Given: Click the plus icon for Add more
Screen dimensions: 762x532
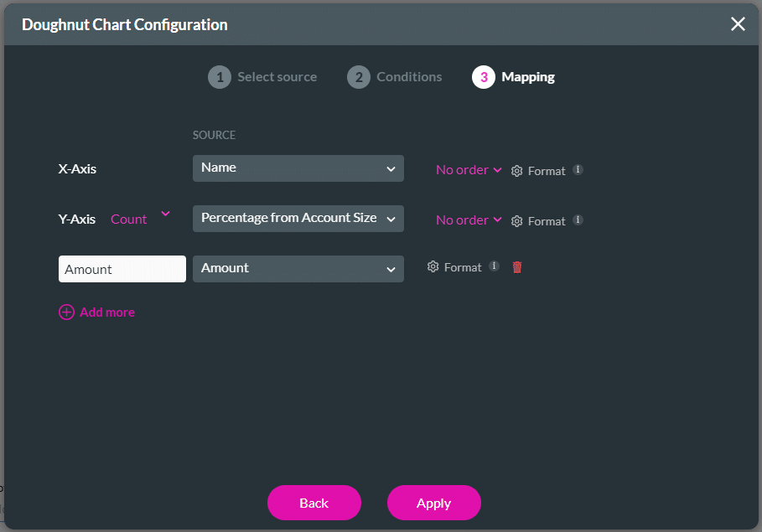Looking at the screenshot, I should 66,312.
